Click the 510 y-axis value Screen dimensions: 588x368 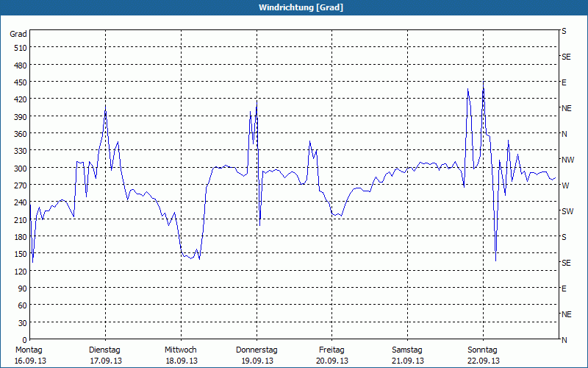click(21, 48)
